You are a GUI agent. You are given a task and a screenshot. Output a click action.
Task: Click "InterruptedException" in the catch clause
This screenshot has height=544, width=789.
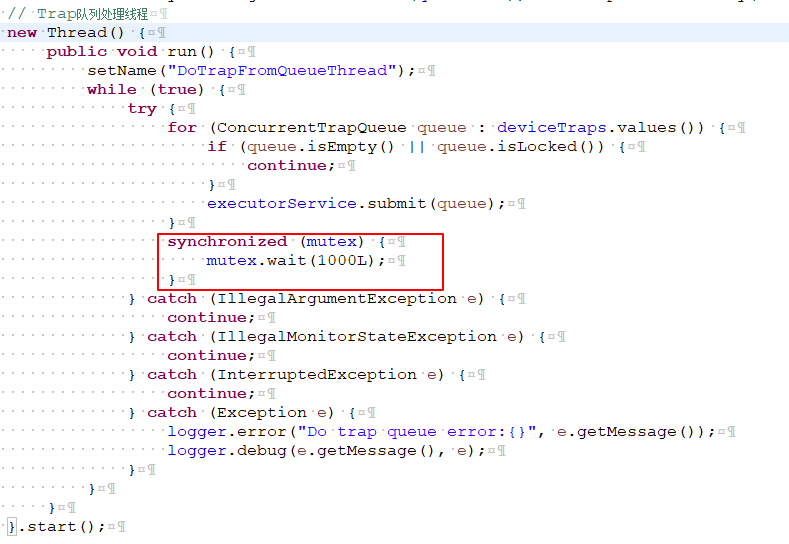317,375
